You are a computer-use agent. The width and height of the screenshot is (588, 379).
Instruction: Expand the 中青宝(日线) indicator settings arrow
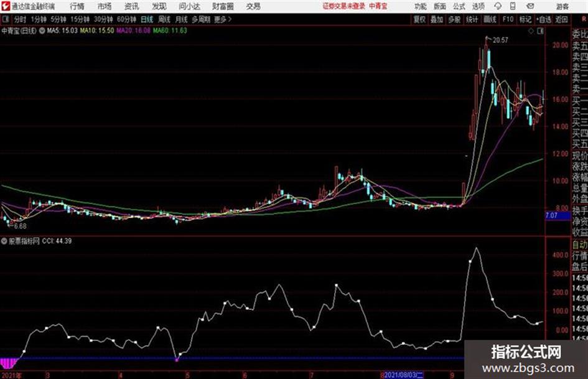click(42, 30)
